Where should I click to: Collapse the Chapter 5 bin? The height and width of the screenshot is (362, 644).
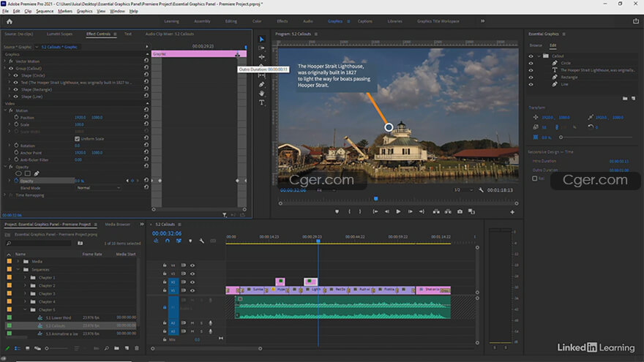point(25,309)
